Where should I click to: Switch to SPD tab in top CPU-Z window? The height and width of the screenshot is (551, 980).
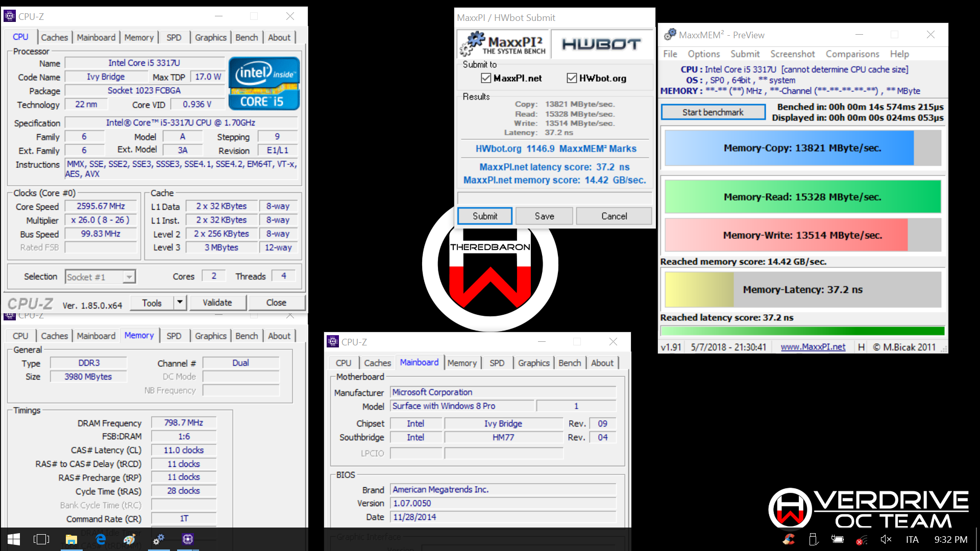174,37
